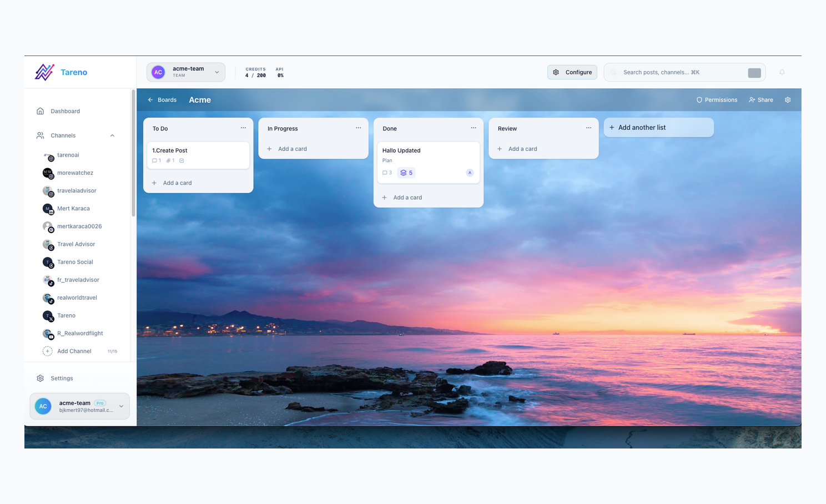Screen dimensions: 826x504
Task: Click the Add Channel plus icon
Action: click(x=48, y=351)
